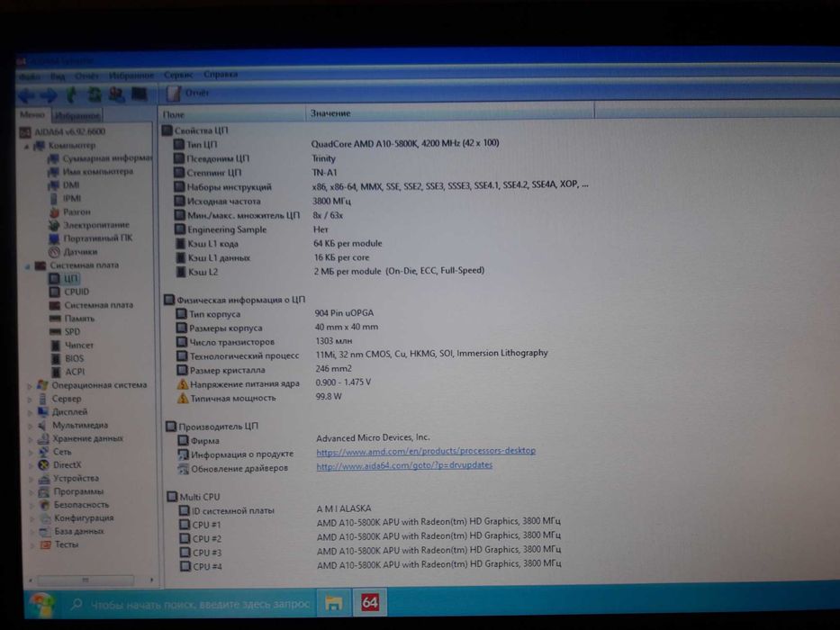Image resolution: width=840 pixels, height=630 pixels.
Task: Click the Отчёт report icon in toolbar
Action: point(174,94)
